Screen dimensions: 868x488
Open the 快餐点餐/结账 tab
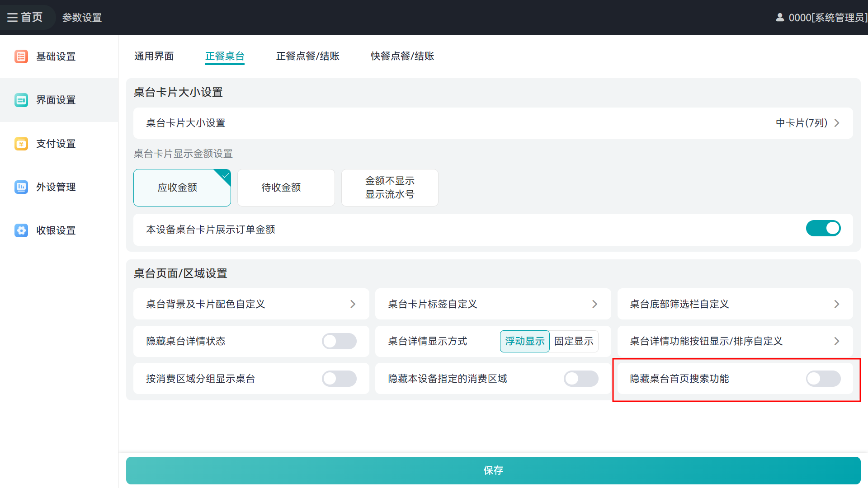pos(402,56)
